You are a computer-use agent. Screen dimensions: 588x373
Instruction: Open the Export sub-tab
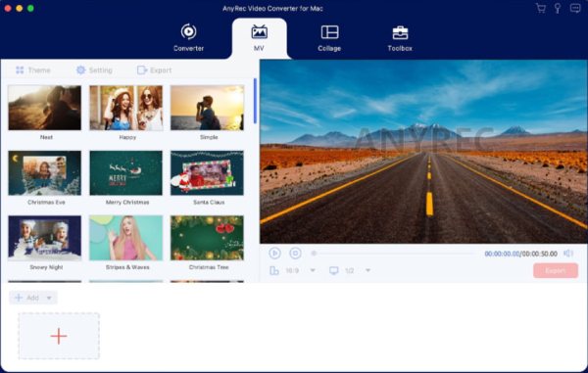click(x=154, y=70)
